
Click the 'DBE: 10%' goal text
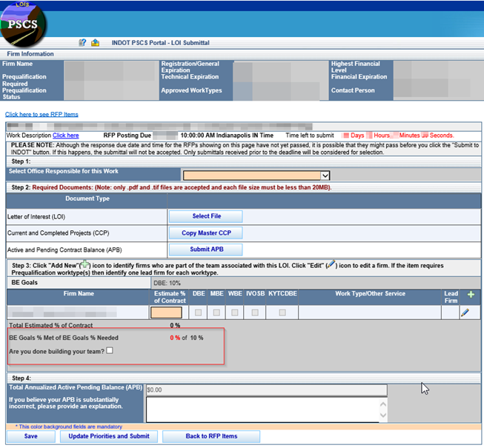[x=167, y=283]
